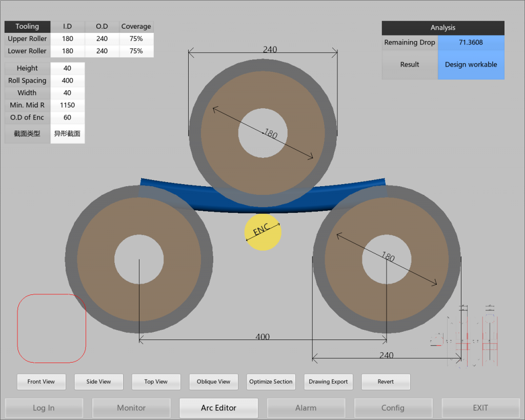Click the red rounded section profile outline
Viewport: 525px width, 420px height.
click(51, 328)
